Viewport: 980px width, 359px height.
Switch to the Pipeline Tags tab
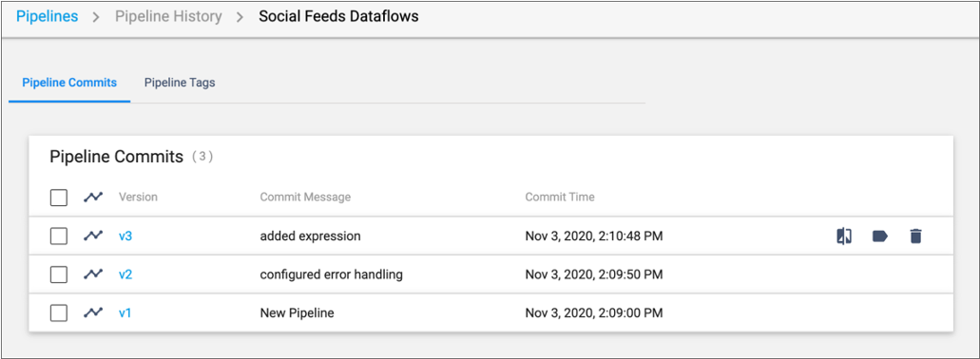coord(180,83)
